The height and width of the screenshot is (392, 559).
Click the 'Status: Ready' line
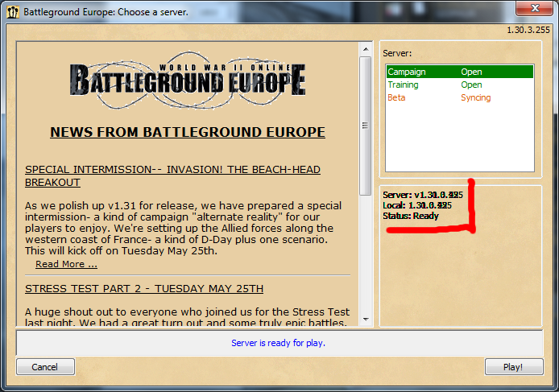(411, 216)
